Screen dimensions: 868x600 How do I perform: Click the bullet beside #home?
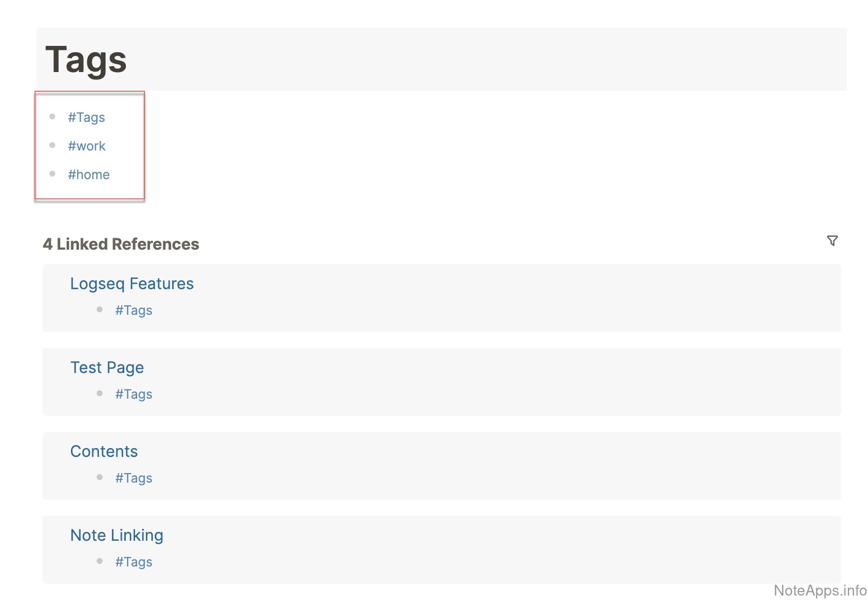pos(52,174)
